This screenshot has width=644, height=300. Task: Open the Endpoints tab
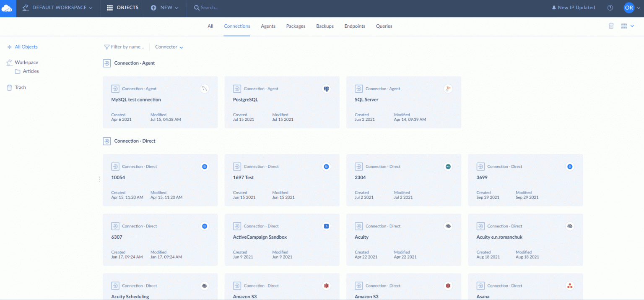pyautogui.click(x=355, y=26)
